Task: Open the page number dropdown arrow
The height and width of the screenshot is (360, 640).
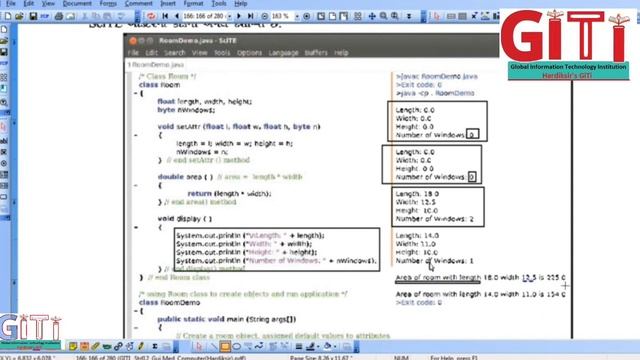Action: pyautogui.click(x=229, y=16)
